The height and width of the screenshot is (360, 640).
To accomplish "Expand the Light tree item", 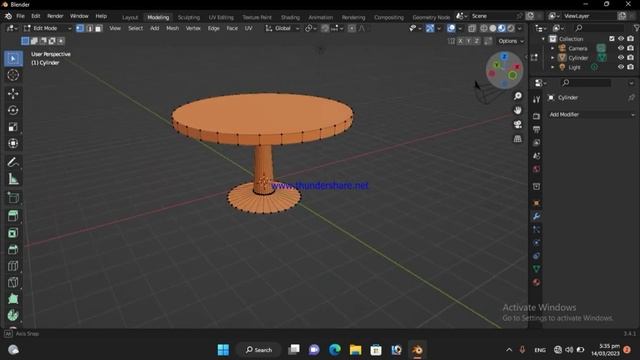I will coord(553,67).
